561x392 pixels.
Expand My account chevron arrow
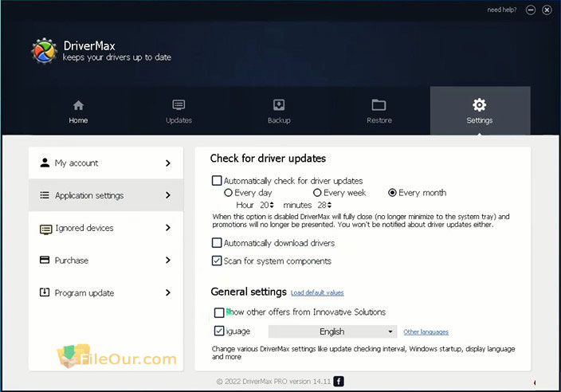(x=168, y=163)
